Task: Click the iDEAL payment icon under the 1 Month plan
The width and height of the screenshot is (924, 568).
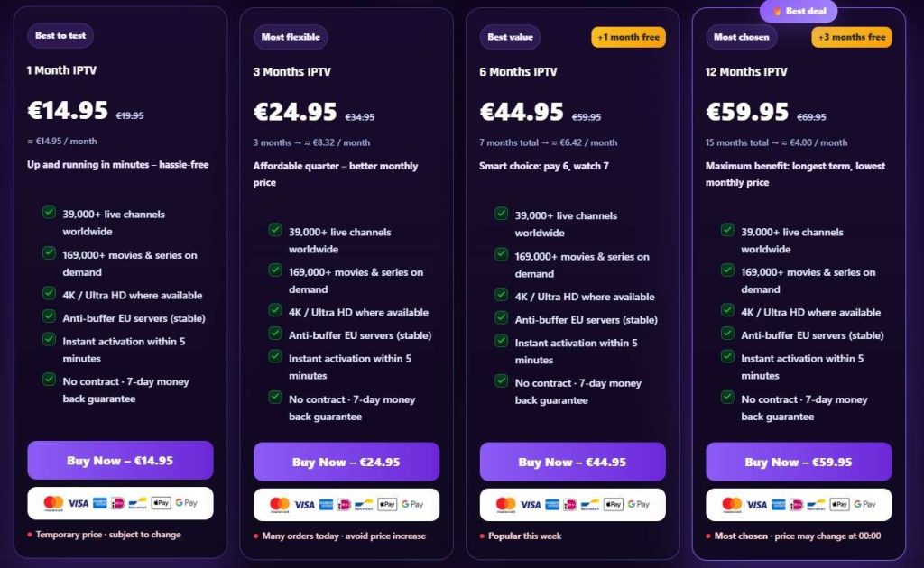Action: click(x=117, y=504)
